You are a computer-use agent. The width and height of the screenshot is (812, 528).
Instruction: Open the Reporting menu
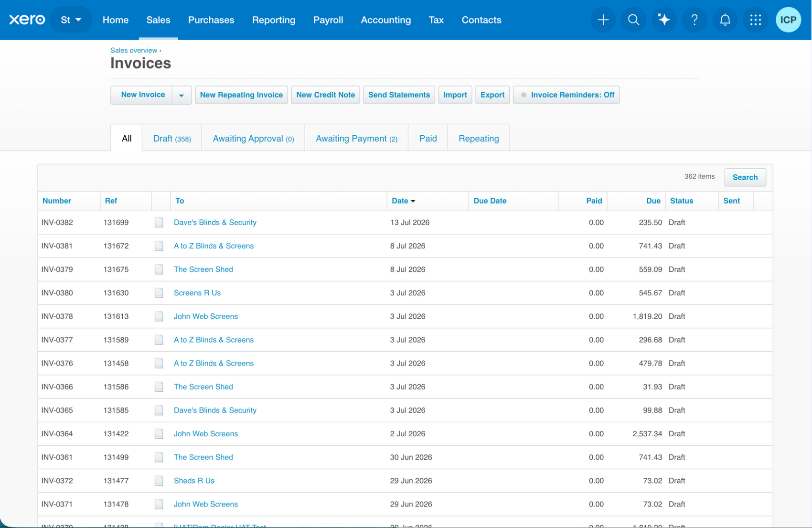pyautogui.click(x=274, y=20)
